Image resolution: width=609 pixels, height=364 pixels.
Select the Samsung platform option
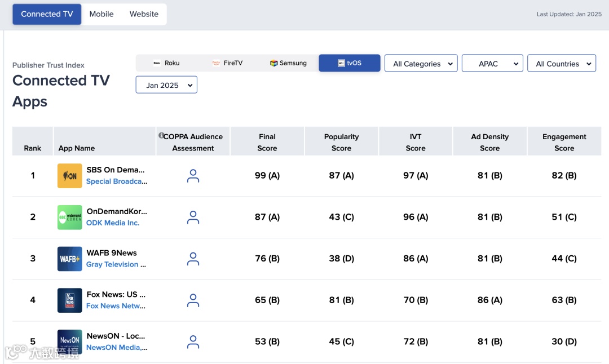click(288, 63)
